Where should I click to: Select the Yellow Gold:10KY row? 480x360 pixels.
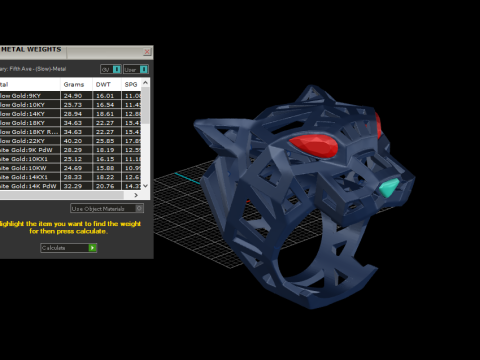coord(70,105)
